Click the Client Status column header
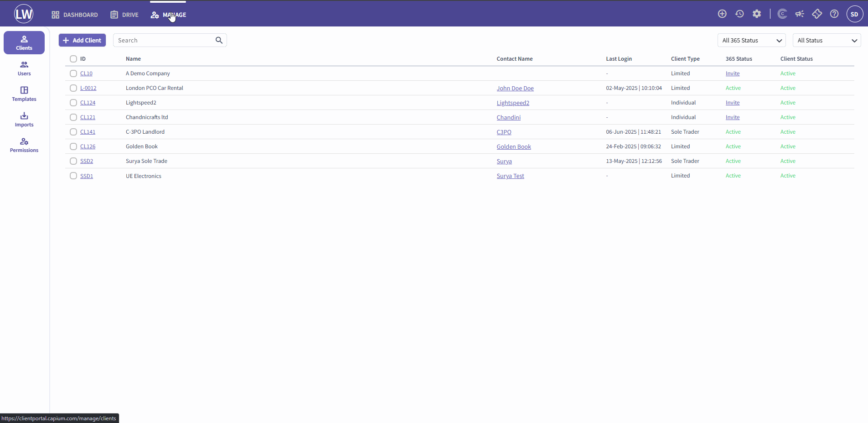The height and width of the screenshot is (423, 868). coord(796,59)
